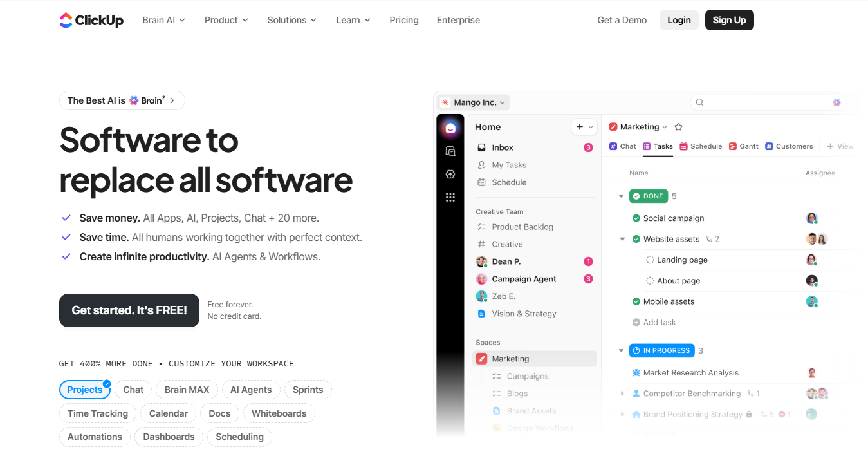Mark the About page subtask status circle
Image resolution: width=868 pixels, height=465 pixels.
point(650,281)
